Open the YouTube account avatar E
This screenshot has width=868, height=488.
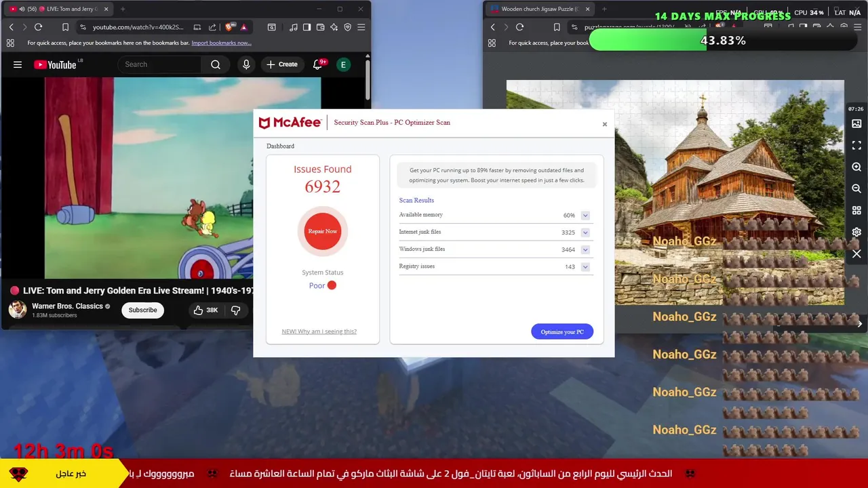tap(343, 64)
